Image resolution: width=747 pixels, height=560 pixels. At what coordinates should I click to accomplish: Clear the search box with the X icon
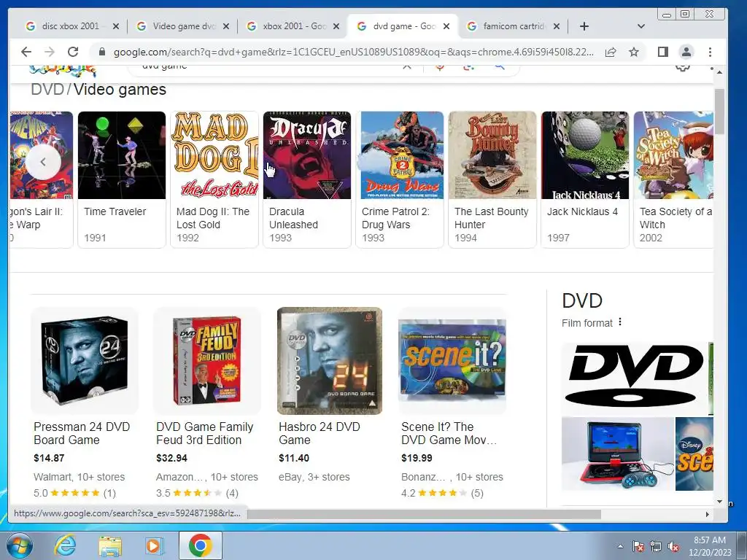(x=407, y=66)
